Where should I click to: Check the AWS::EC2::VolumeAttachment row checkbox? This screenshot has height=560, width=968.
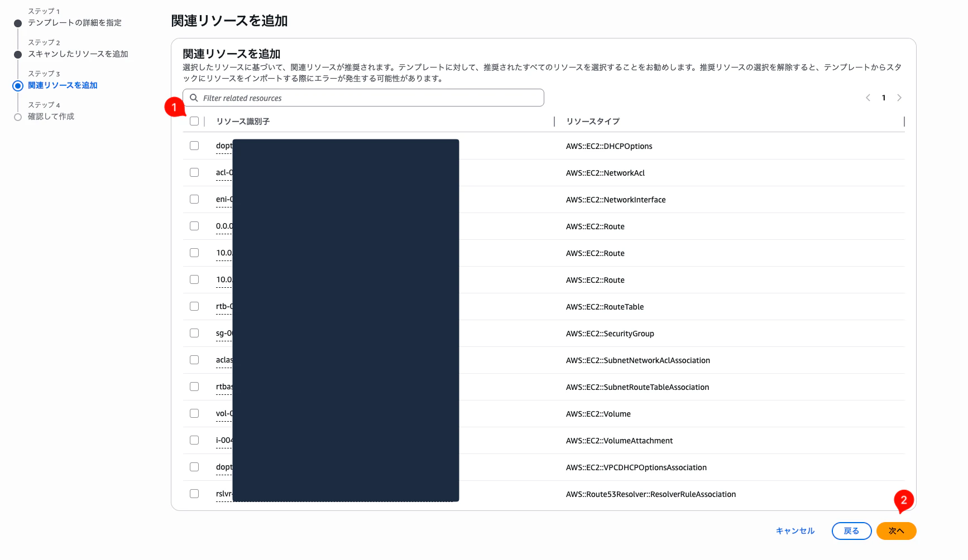click(x=194, y=440)
